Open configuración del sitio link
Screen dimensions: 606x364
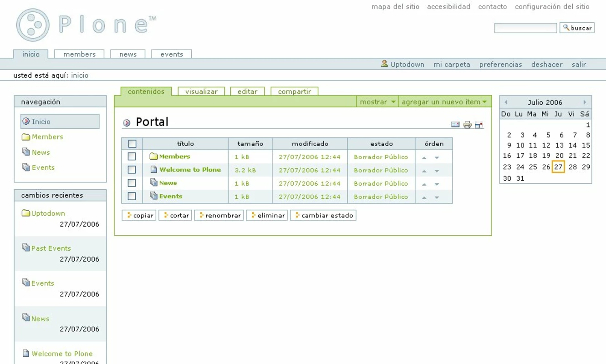click(x=552, y=7)
